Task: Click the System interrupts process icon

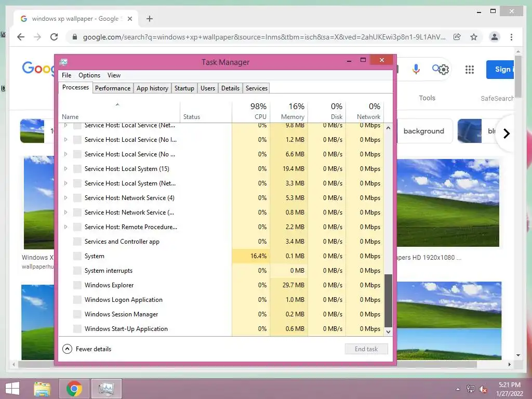Action: [x=77, y=271]
